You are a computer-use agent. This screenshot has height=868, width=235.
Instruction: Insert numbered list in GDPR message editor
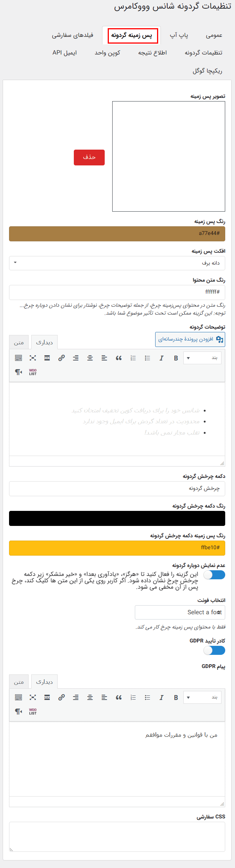click(x=133, y=697)
